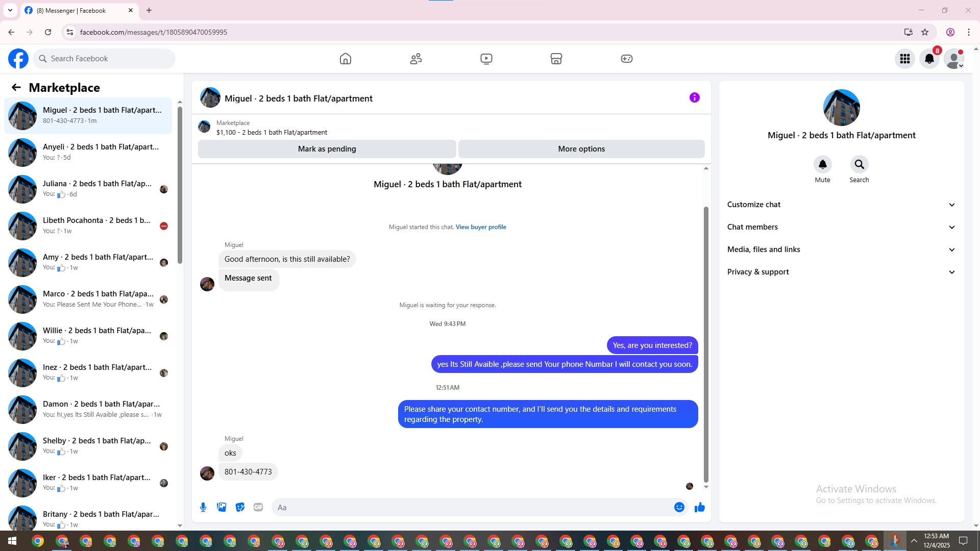Click the attach photo icon
The width and height of the screenshot is (980, 551).
[x=222, y=507]
